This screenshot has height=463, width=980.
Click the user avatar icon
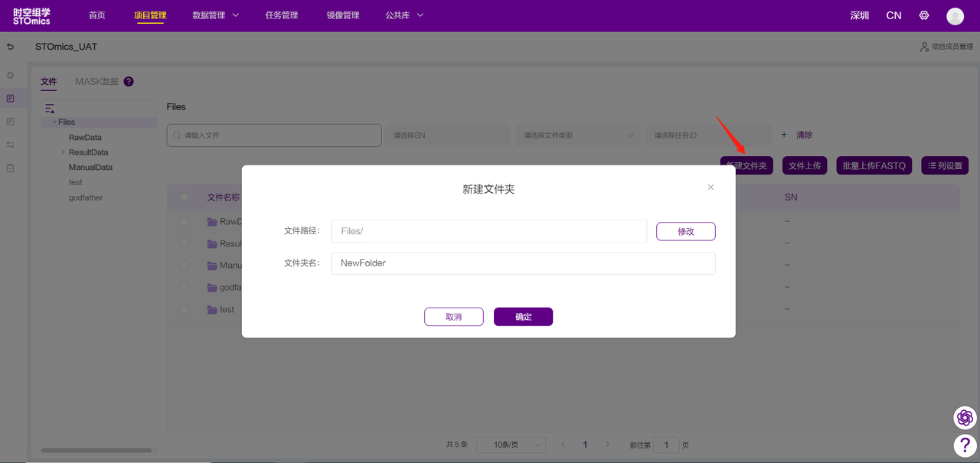(955, 16)
